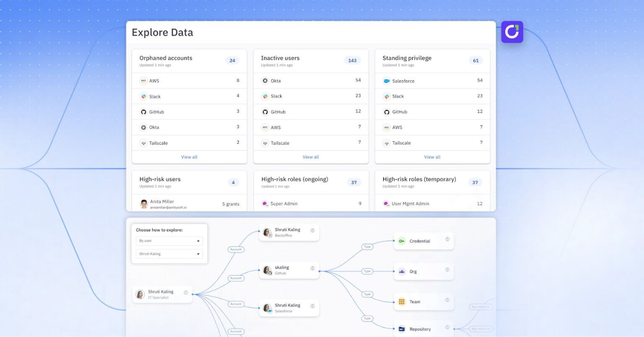Click the Slack icon under Standing privilege
The width and height of the screenshot is (644, 337).
[x=387, y=96]
